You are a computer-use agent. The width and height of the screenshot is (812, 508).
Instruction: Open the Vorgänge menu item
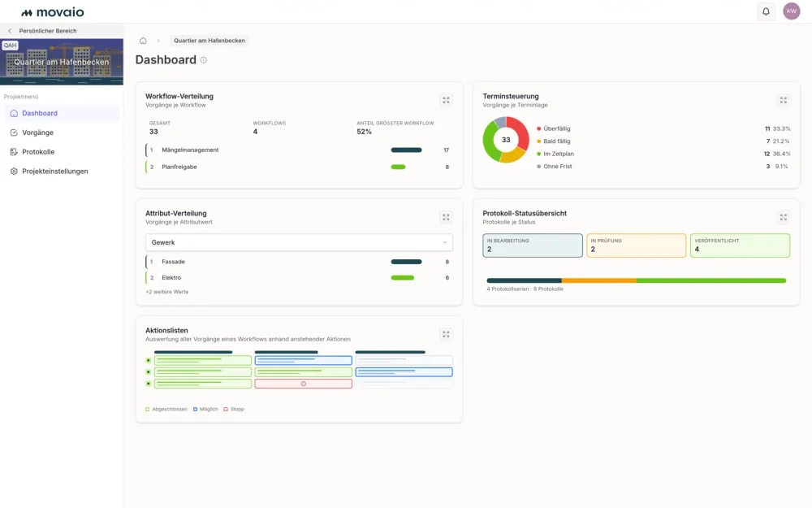(x=63, y=132)
